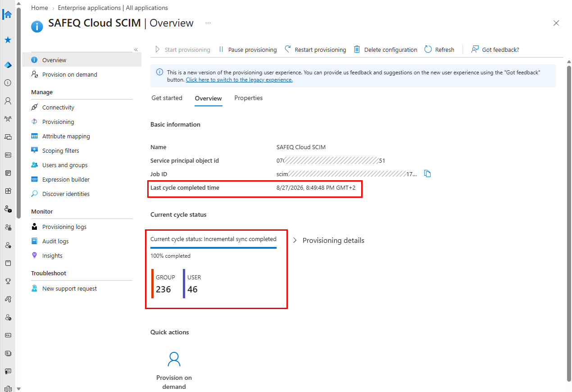Click the Provision on demand quick action icon
Image resolution: width=572 pixels, height=392 pixels.
pyautogui.click(x=174, y=359)
